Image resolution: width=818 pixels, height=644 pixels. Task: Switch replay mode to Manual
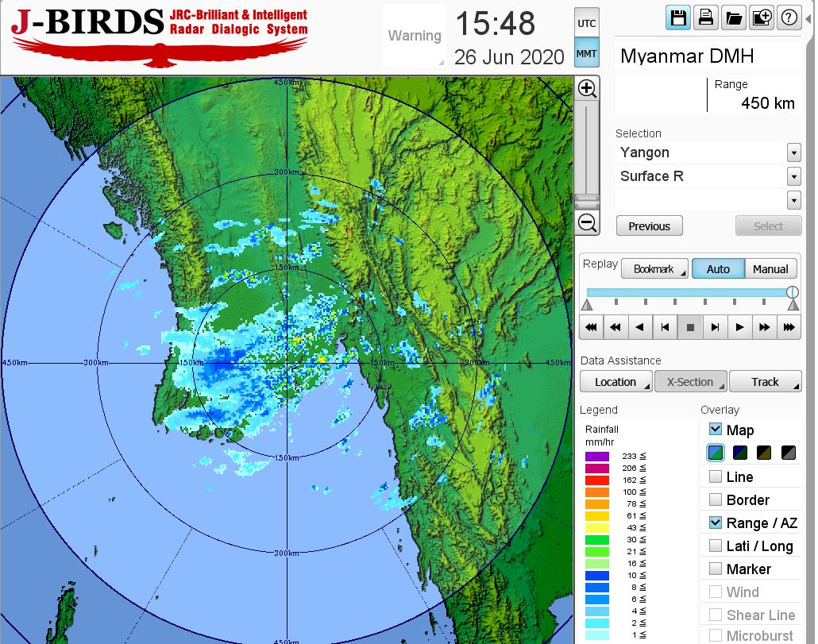click(x=770, y=269)
